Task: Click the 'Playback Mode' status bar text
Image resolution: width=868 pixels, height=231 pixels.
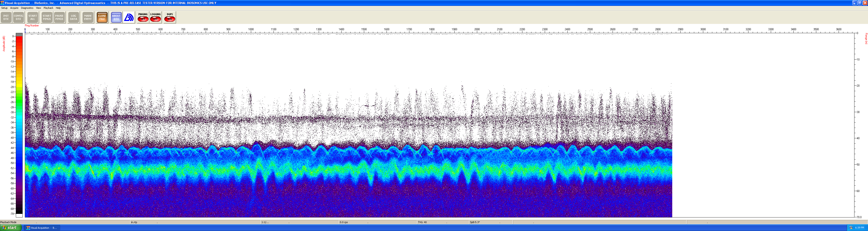Action: [8, 222]
